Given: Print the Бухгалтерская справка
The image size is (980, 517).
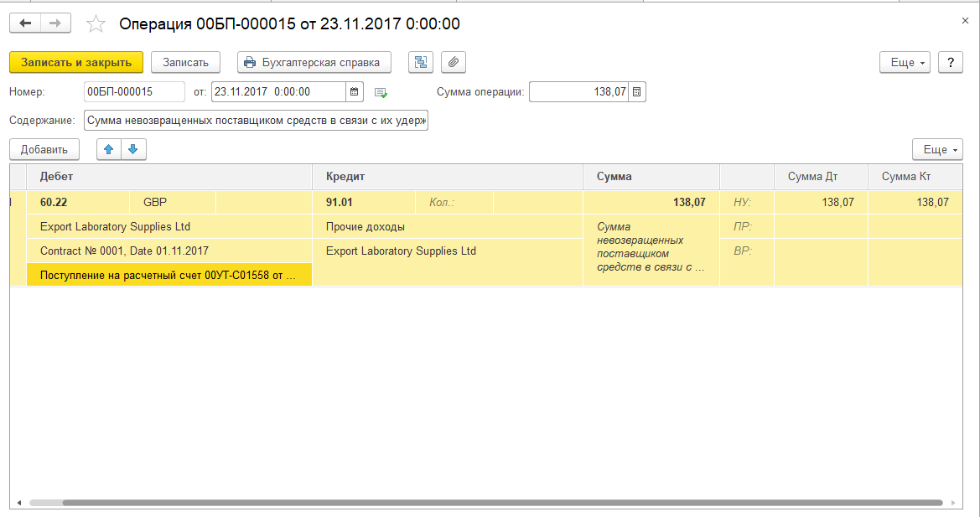Looking at the screenshot, I should tap(314, 62).
